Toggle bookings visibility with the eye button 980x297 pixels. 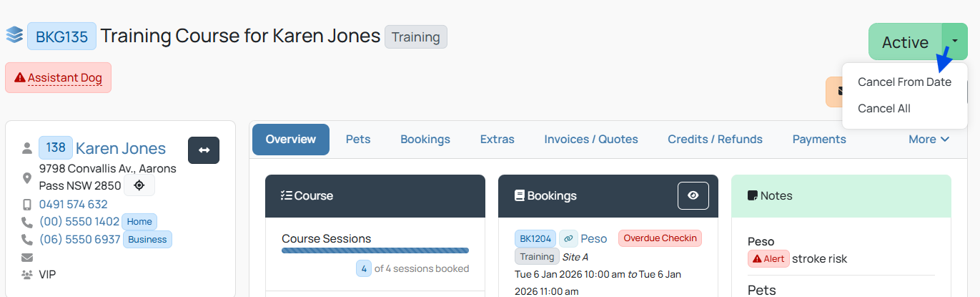[x=693, y=195]
